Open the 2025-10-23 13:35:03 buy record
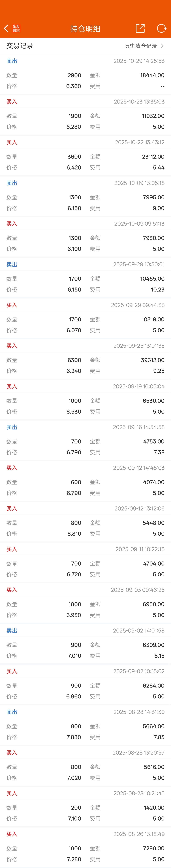The height and width of the screenshot is (868, 171). [x=85, y=115]
